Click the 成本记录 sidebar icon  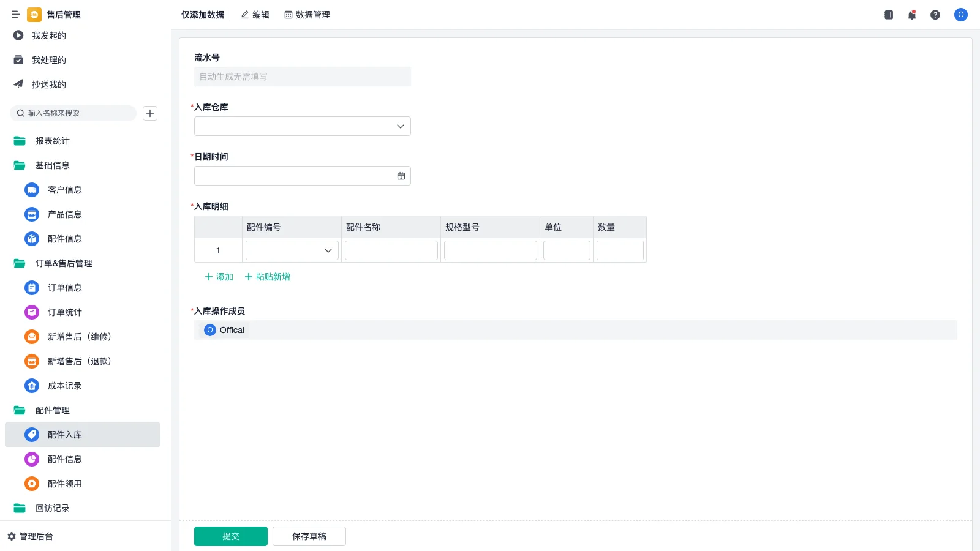point(31,386)
